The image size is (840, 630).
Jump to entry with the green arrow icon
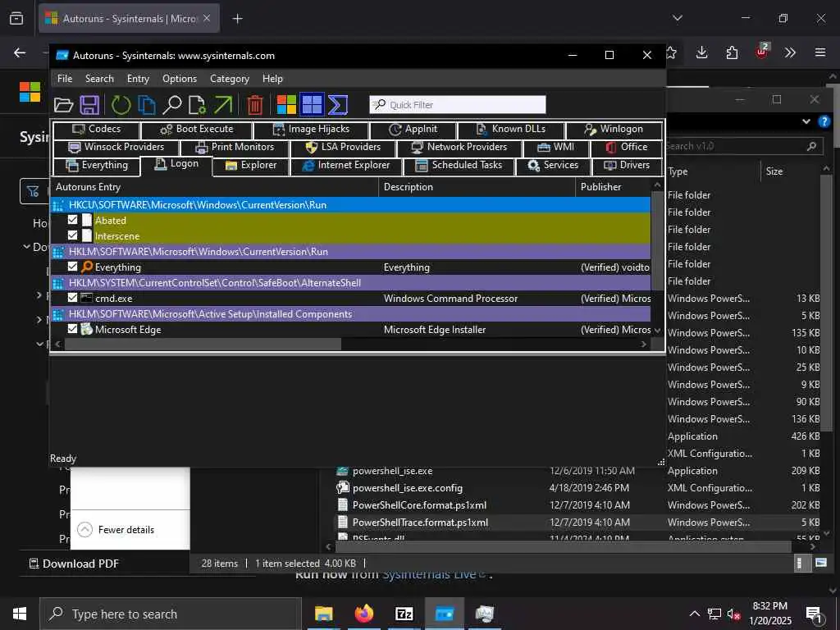[223, 105]
